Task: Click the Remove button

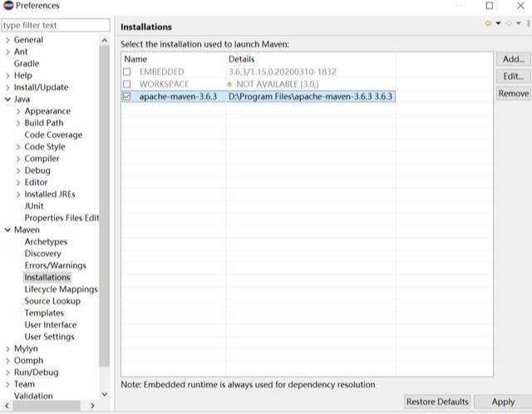Action: (x=514, y=94)
